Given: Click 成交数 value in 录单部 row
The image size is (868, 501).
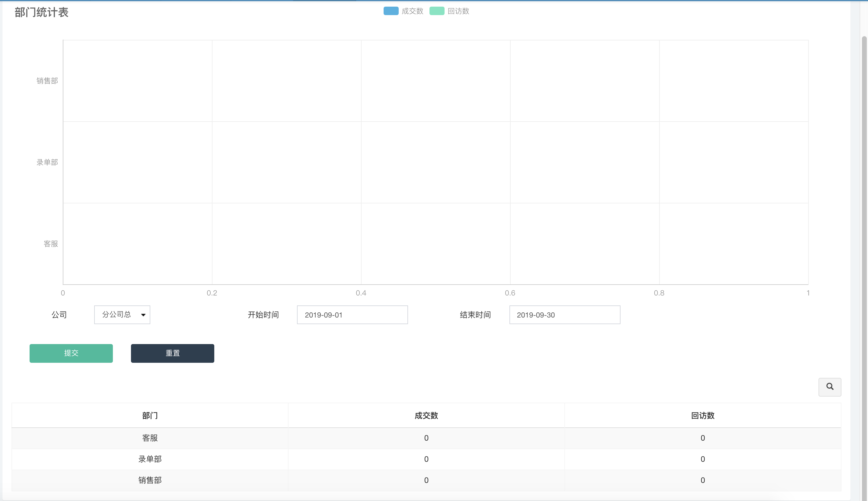Looking at the screenshot, I should 426,459.
